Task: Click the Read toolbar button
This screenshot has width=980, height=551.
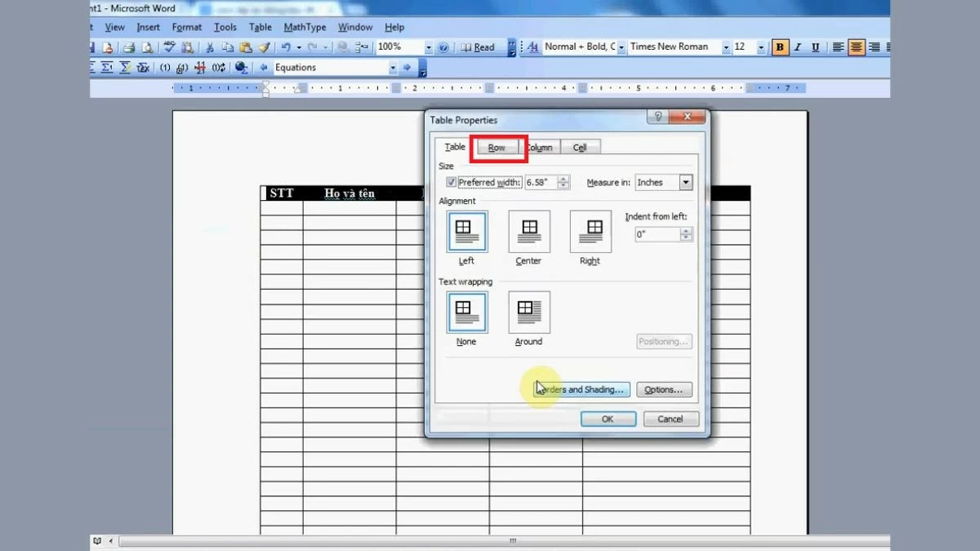Action: coord(482,47)
